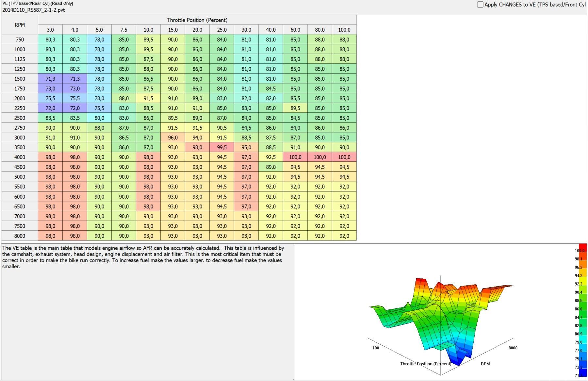Select the 100,0 cell under 60.0 throttle
The height and width of the screenshot is (381, 588).
coord(295,157)
